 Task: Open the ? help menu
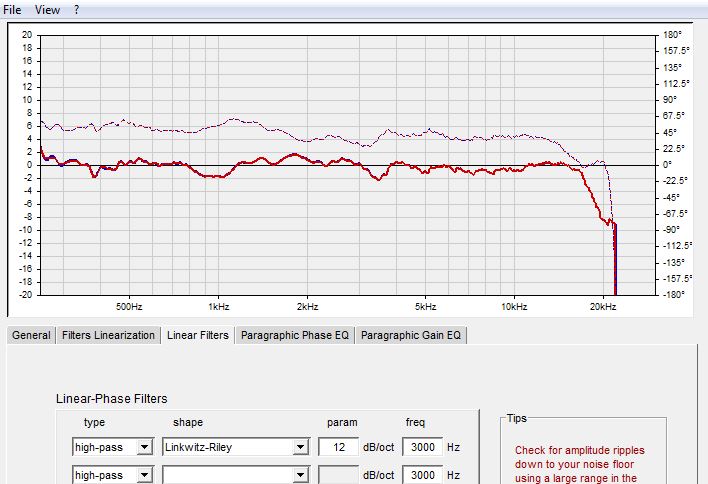click(x=77, y=9)
